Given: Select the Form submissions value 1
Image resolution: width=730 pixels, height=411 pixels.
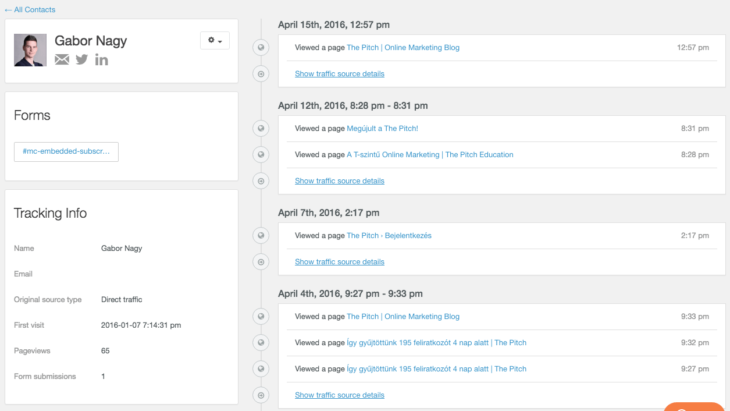Looking at the screenshot, I should (103, 376).
